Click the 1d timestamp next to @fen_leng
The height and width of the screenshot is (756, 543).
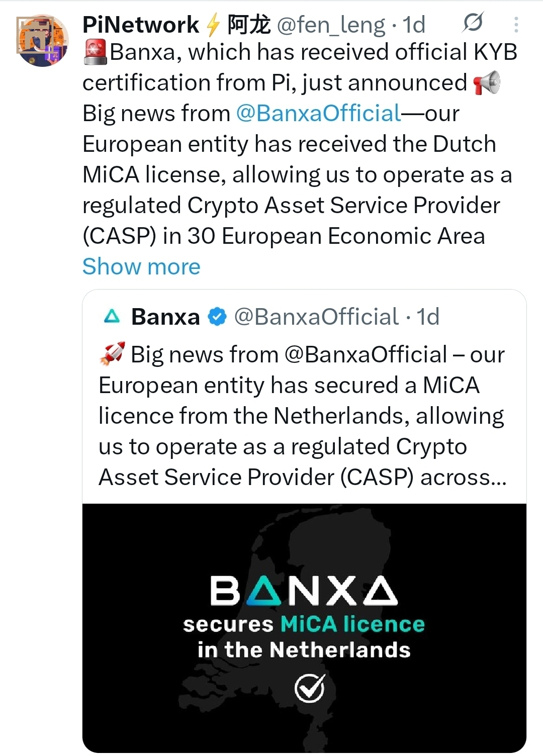[x=414, y=25]
